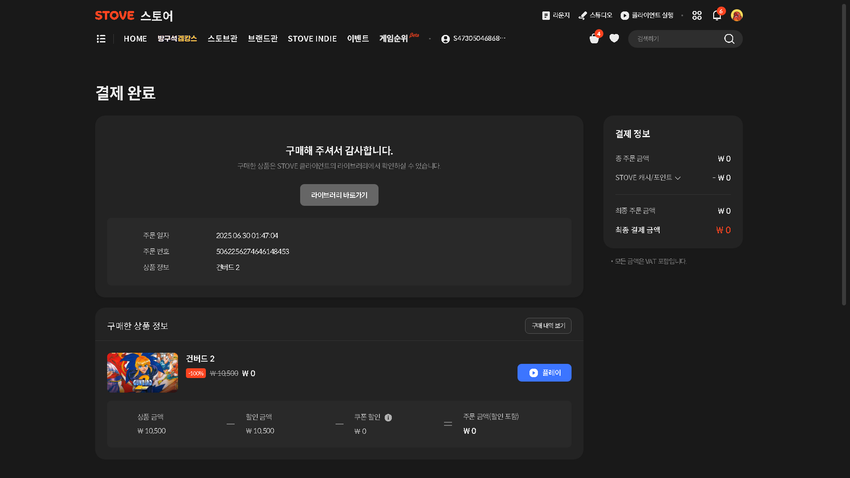Click the search magnifier icon
The width and height of the screenshot is (850, 478).
(x=729, y=38)
